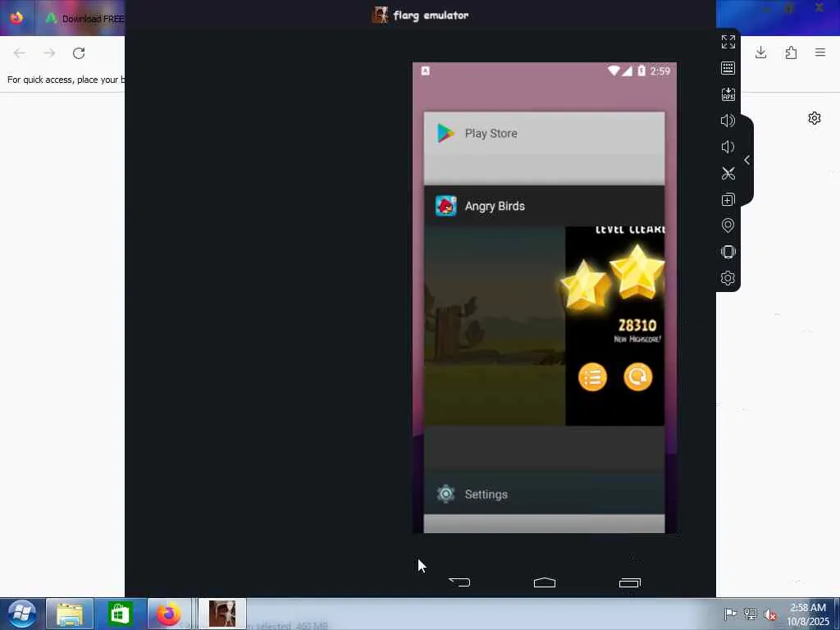The width and height of the screenshot is (840, 630).
Task: Open the Settings recent app card
Action: pos(545,494)
